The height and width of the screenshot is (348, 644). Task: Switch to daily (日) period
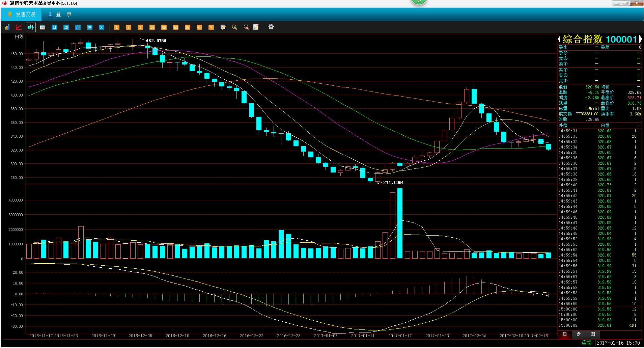tap(54, 27)
